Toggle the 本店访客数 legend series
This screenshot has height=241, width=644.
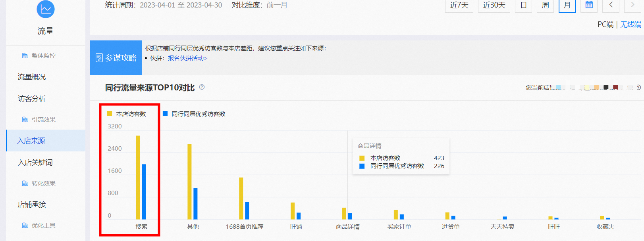(x=127, y=114)
